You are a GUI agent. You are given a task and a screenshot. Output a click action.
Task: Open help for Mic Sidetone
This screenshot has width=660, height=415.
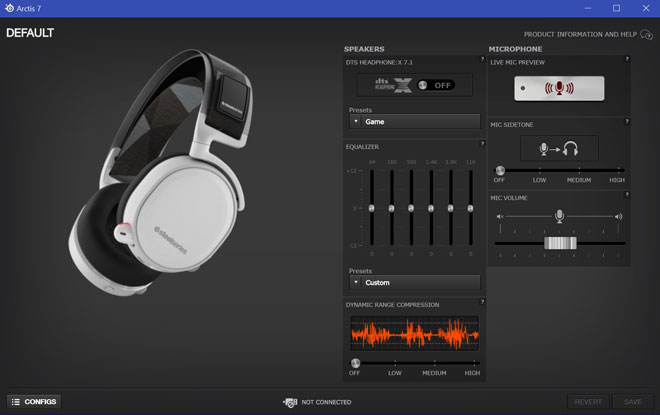tap(627, 121)
